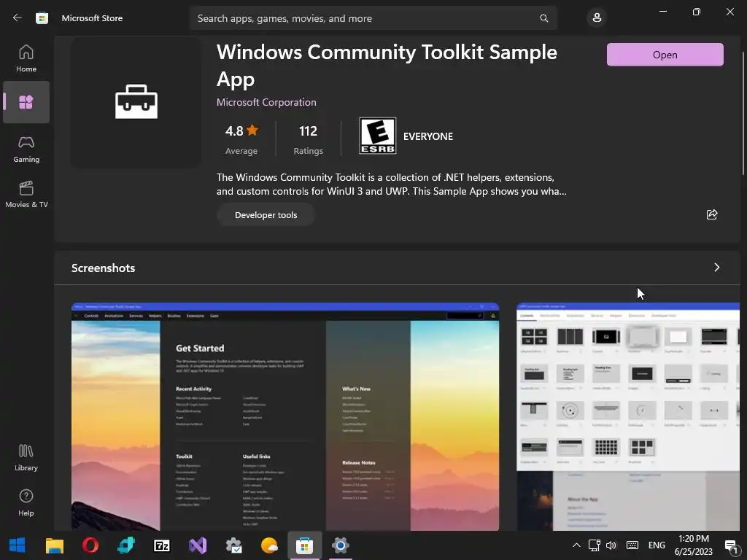This screenshot has height=560, width=747.
Task: Click the network status tray icon
Action: click(594, 545)
